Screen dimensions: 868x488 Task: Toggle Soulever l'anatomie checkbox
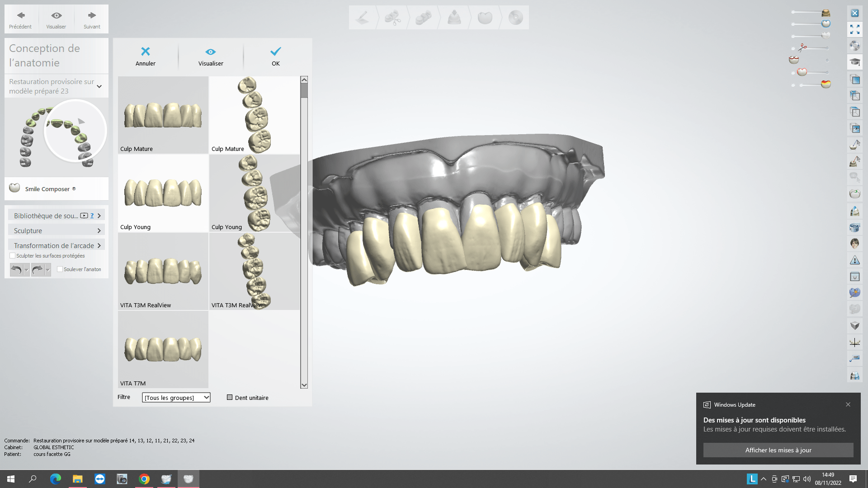tap(60, 269)
